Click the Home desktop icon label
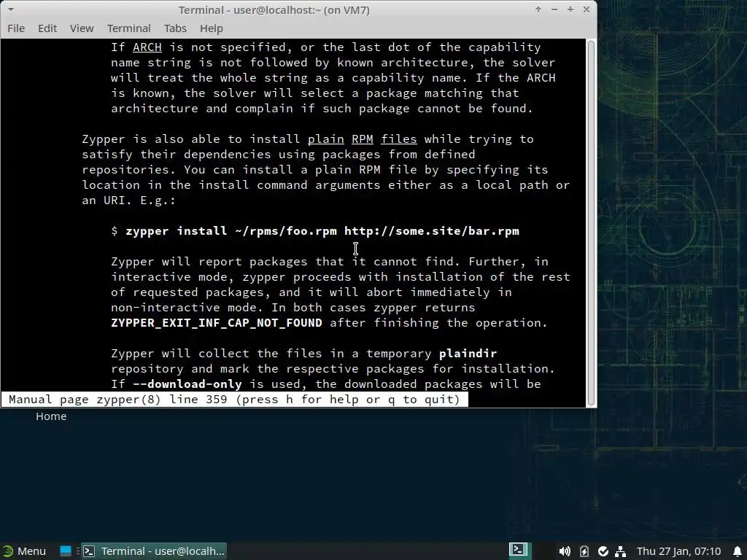The image size is (747, 560). coord(51,416)
